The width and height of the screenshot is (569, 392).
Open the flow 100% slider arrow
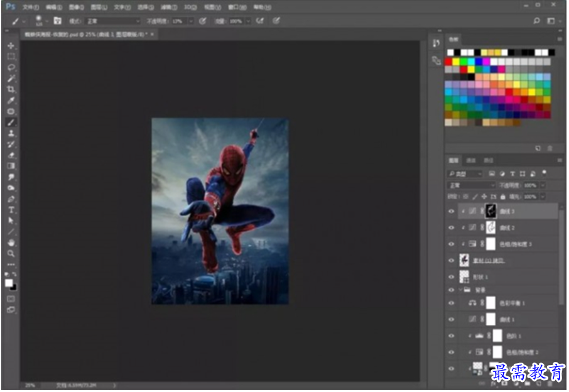(248, 21)
